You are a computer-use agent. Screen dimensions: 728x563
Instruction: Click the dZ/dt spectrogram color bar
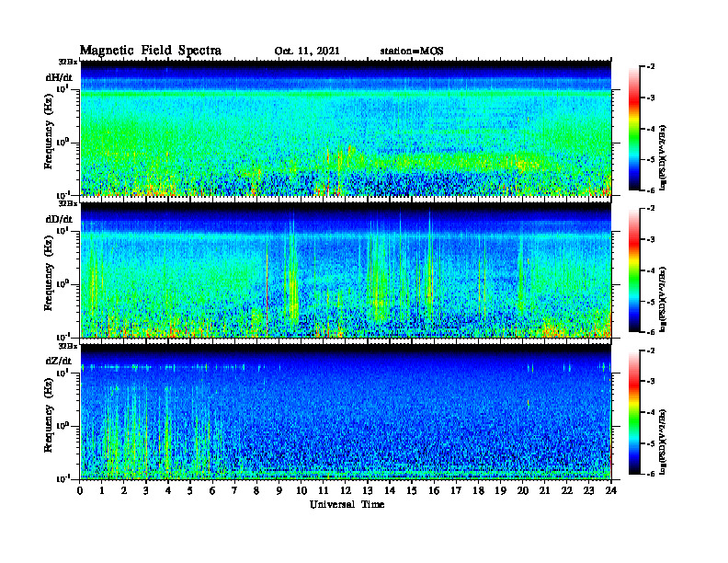click(633, 412)
